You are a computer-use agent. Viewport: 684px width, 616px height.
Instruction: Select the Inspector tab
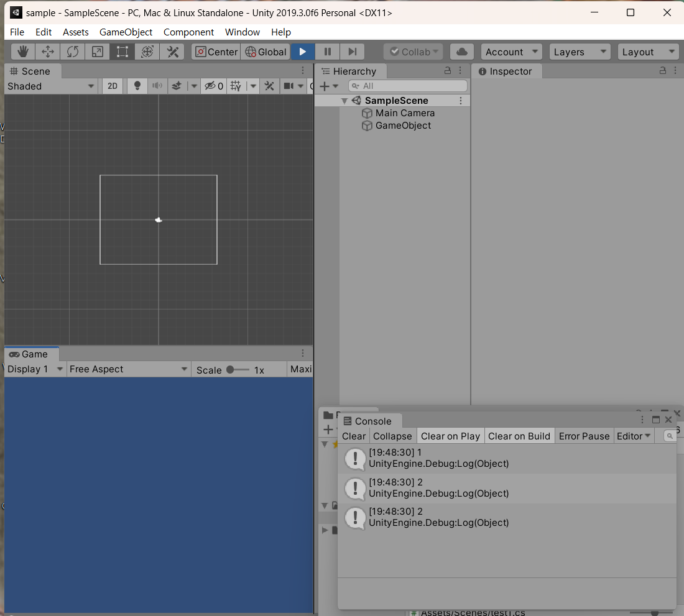point(507,71)
